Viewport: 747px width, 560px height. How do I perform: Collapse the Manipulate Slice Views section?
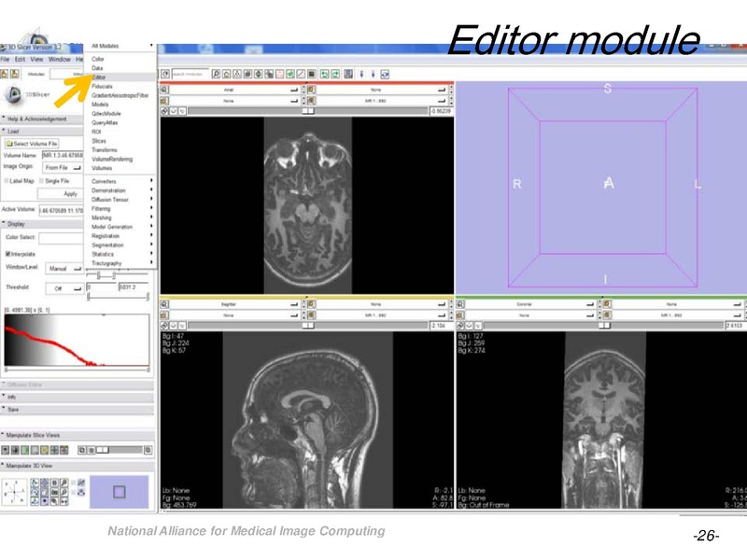click(x=78, y=435)
